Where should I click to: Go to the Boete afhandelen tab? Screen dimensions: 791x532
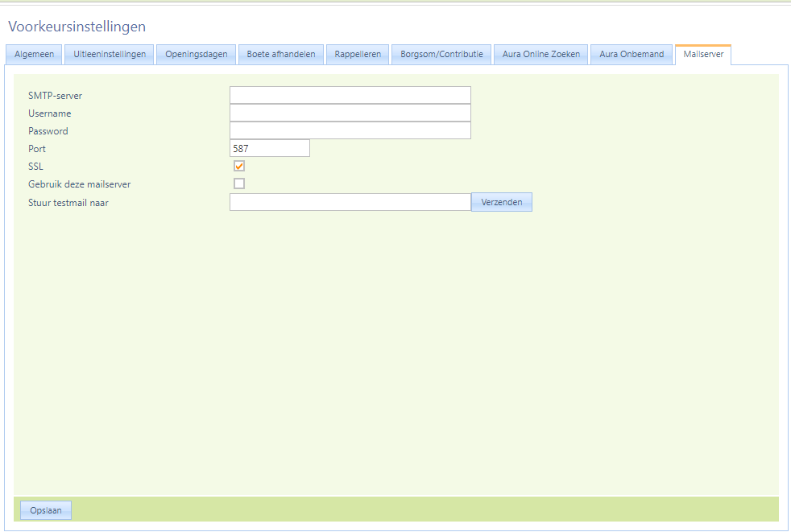click(281, 55)
